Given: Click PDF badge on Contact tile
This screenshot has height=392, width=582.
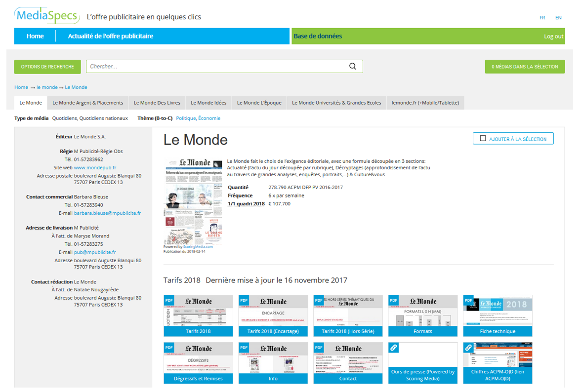Looking at the screenshot, I should pyautogui.click(x=319, y=348).
